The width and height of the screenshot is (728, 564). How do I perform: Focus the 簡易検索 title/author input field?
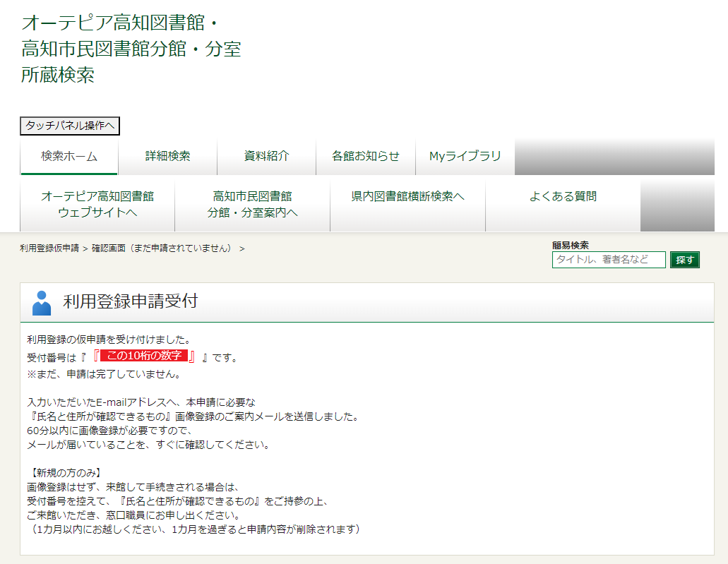609,260
